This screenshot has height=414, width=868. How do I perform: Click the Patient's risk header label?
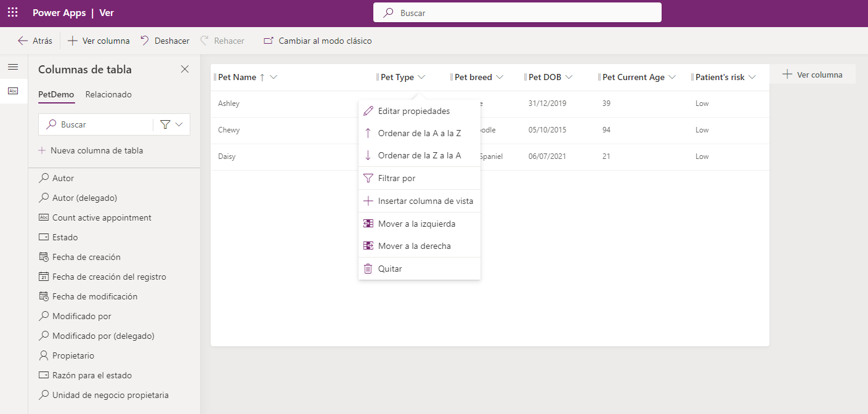pos(720,77)
